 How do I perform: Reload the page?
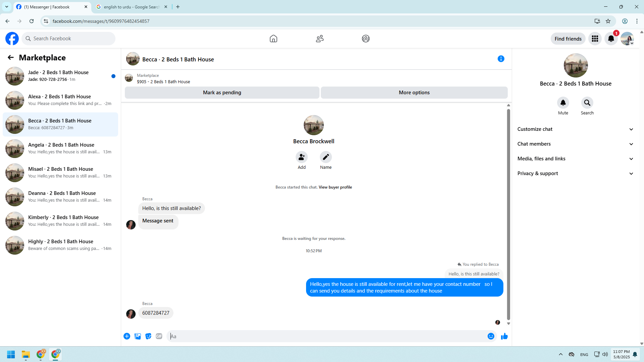click(x=32, y=21)
